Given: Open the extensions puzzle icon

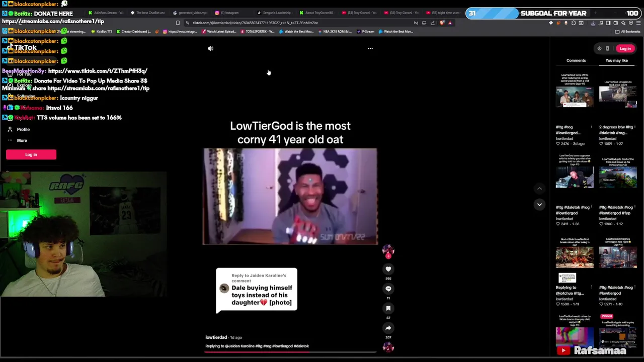Looking at the screenshot, I should (574, 23).
